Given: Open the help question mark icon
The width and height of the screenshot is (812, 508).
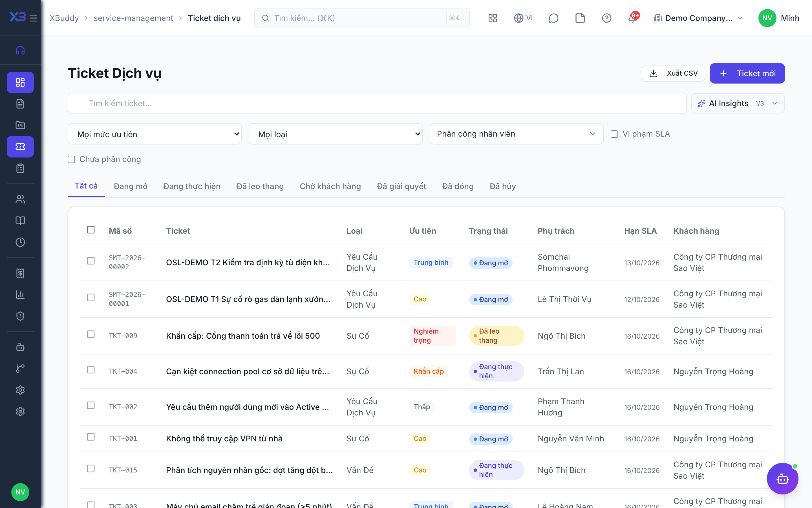Looking at the screenshot, I should pos(606,18).
